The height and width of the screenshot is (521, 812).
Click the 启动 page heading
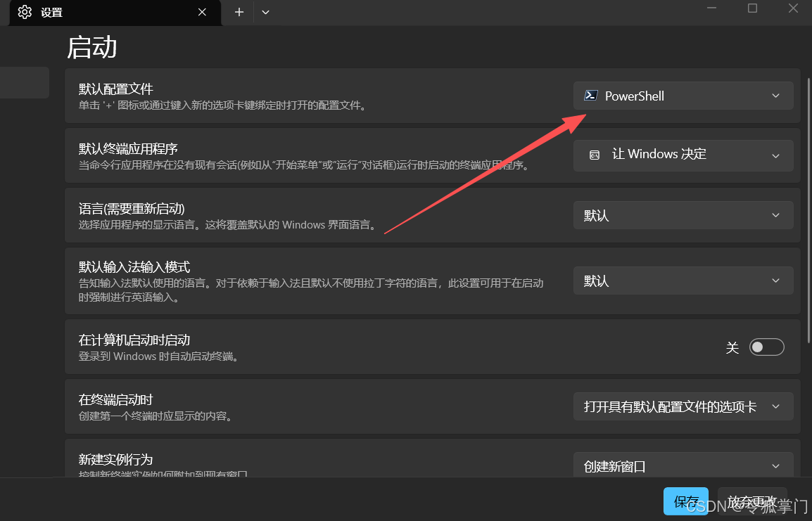click(x=92, y=47)
